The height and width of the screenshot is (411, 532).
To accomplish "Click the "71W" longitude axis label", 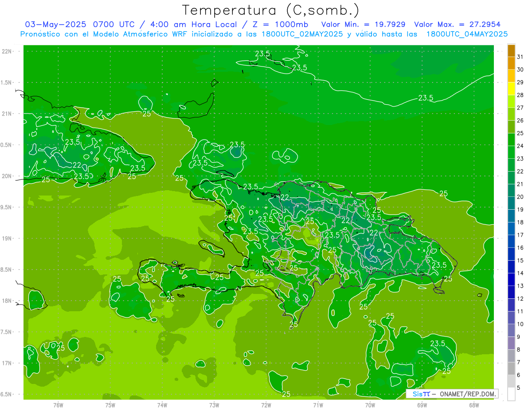I will pyautogui.click(x=318, y=405).
